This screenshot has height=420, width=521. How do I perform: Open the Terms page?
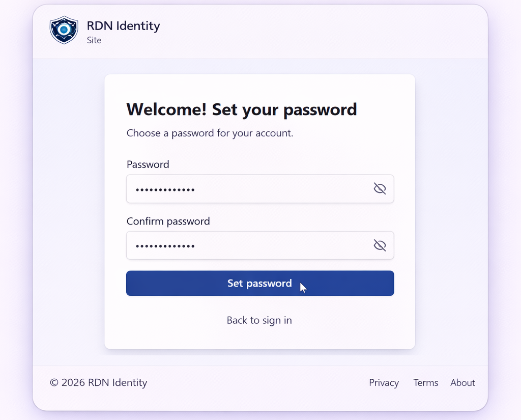pyautogui.click(x=425, y=382)
